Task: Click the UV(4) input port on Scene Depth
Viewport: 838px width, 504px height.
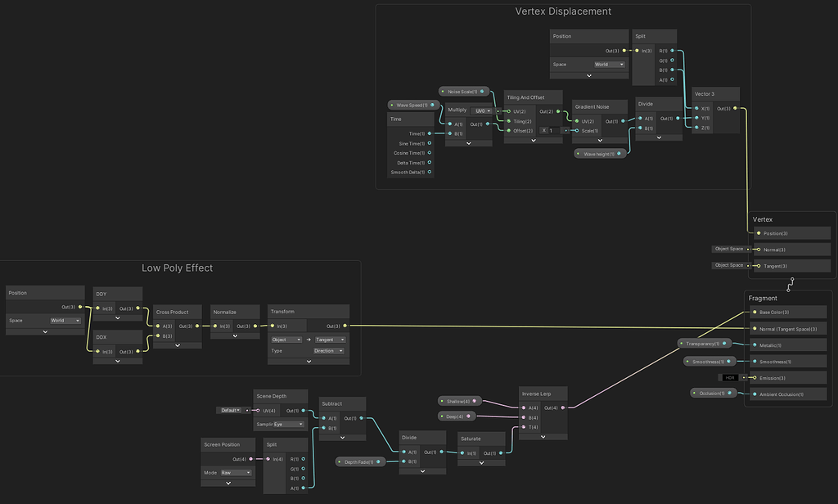Action: [x=259, y=410]
